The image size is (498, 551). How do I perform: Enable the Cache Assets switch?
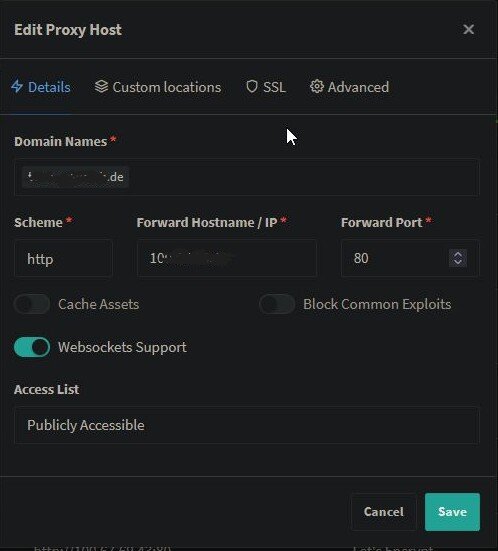(x=32, y=304)
